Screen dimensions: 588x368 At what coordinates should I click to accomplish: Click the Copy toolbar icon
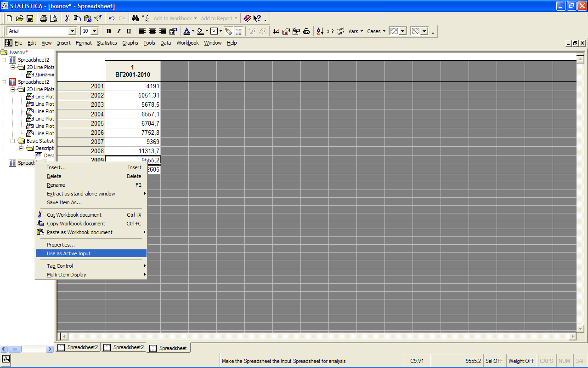pyautogui.click(x=77, y=18)
